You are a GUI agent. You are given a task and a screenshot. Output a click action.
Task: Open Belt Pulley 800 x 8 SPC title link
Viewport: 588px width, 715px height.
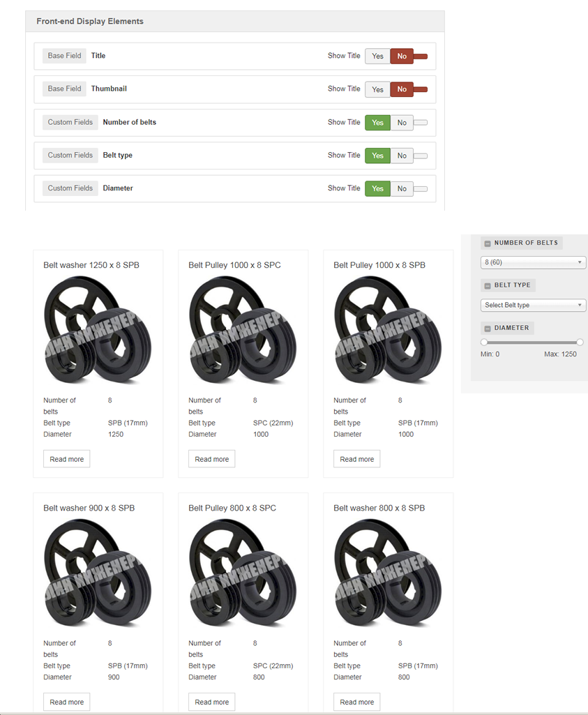[x=232, y=508]
